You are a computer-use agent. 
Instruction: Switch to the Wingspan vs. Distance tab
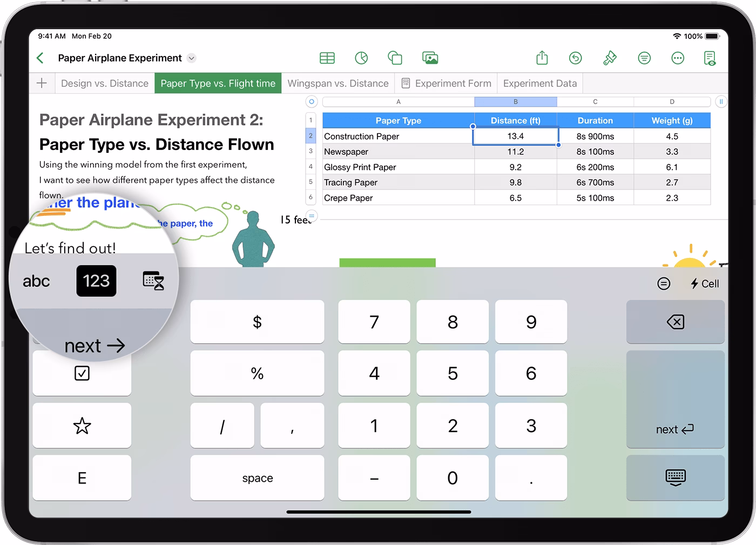(337, 83)
